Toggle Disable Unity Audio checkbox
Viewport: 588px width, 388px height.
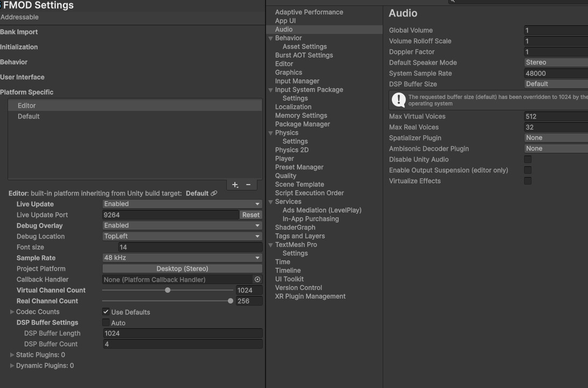click(528, 159)
